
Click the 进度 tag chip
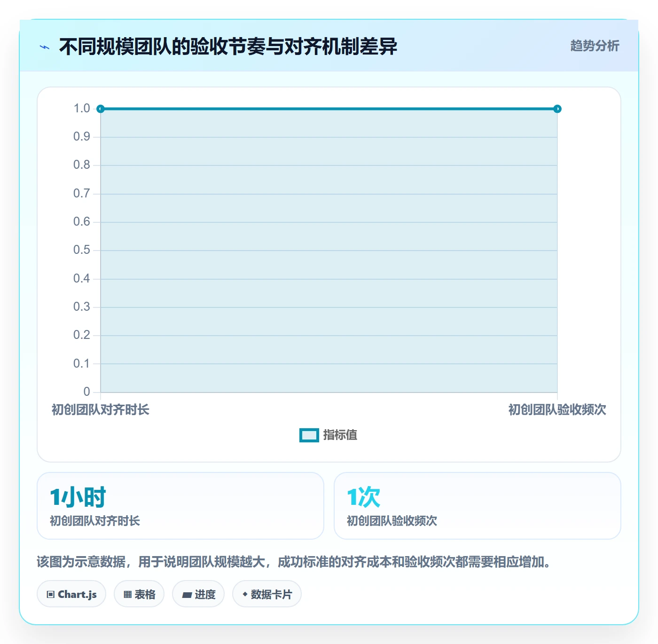(x=198, y=594)
